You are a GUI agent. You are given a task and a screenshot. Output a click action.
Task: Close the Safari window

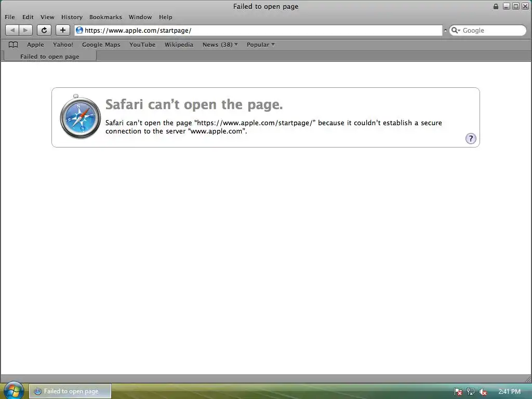tap(525, 6)
